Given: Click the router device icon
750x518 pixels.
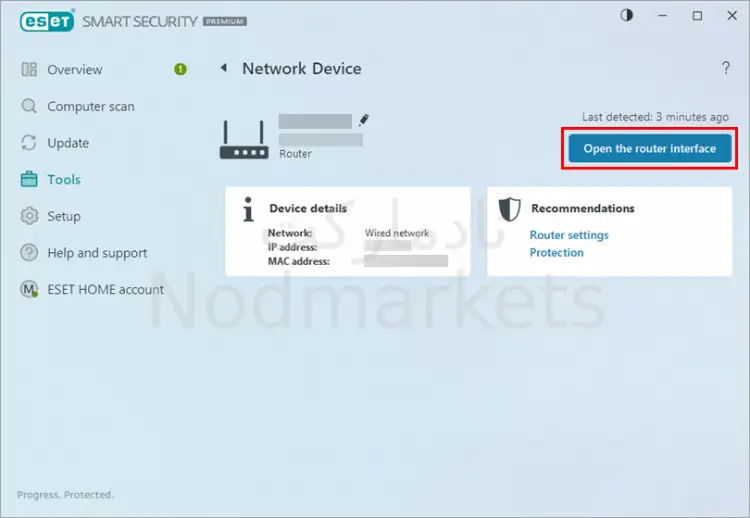Looking at the screenshot, I should (x=244, y=140).
